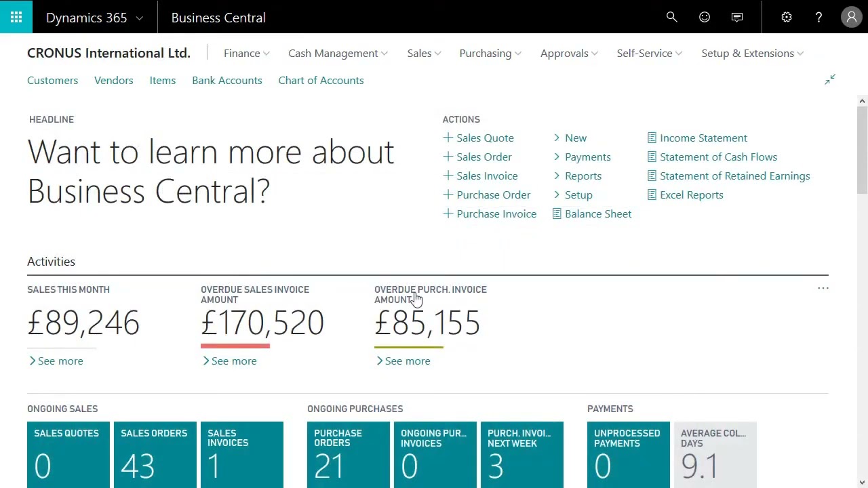Open the Vendors list
The image size is (868, 488).
(113, 80)
